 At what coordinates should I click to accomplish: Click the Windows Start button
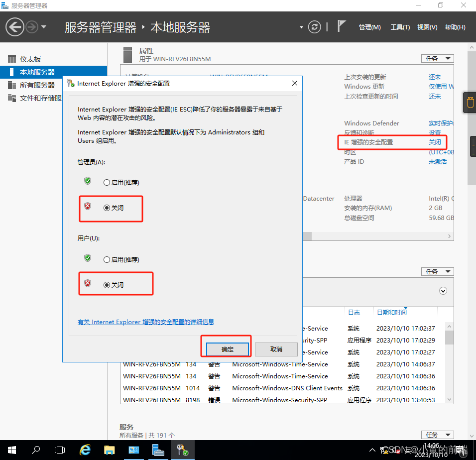[x=11, y=450]
